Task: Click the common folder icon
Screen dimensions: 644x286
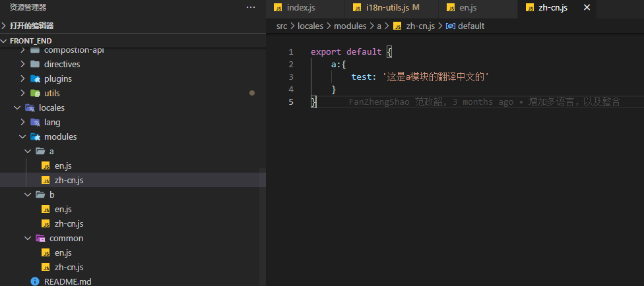Action: click(40, 238)
